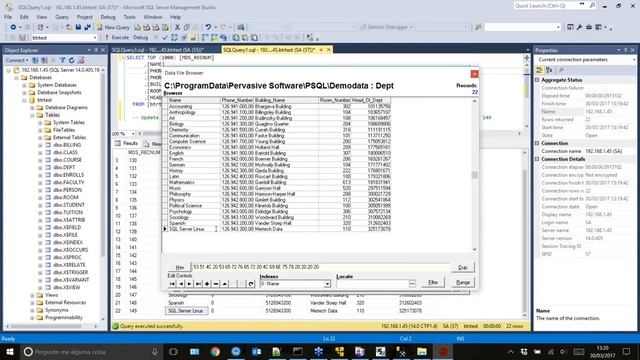Click the Undo icon
The width and height of the screenshot is (640, 360).
click(x=208, y=27)
